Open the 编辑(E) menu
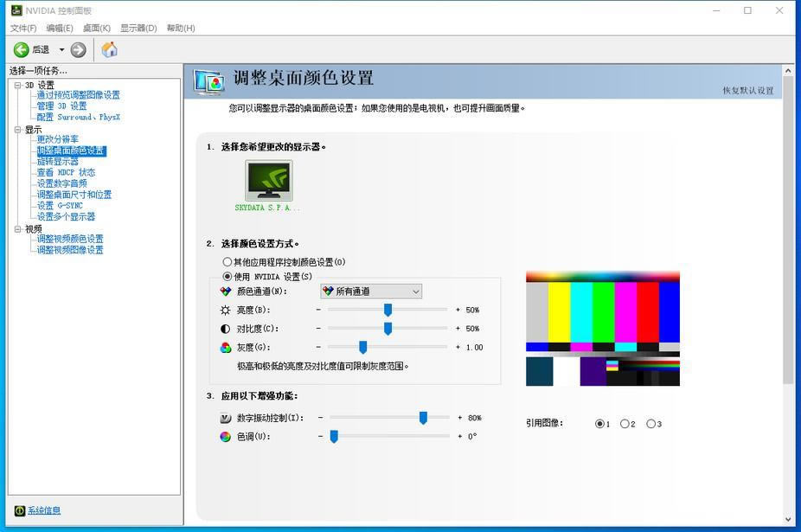The height and width of the screenshot is (532, 801). (60, 28)
